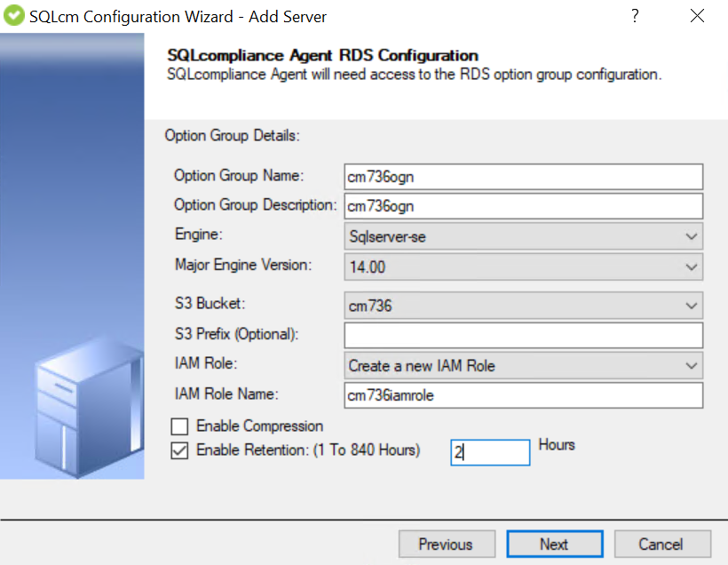Close the Add Server wizard window
Viewport: 728px width, 565px height.
pos(697,16)
